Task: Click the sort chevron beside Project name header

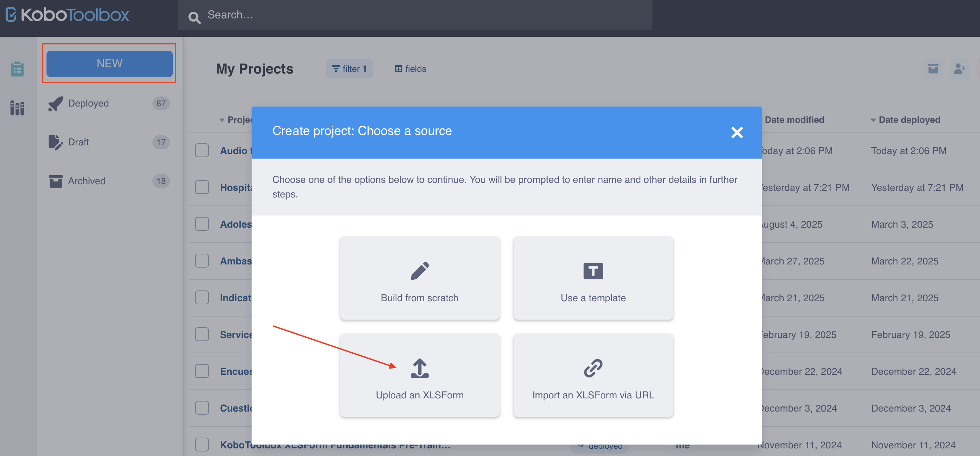Action: [x=222, y=119]
